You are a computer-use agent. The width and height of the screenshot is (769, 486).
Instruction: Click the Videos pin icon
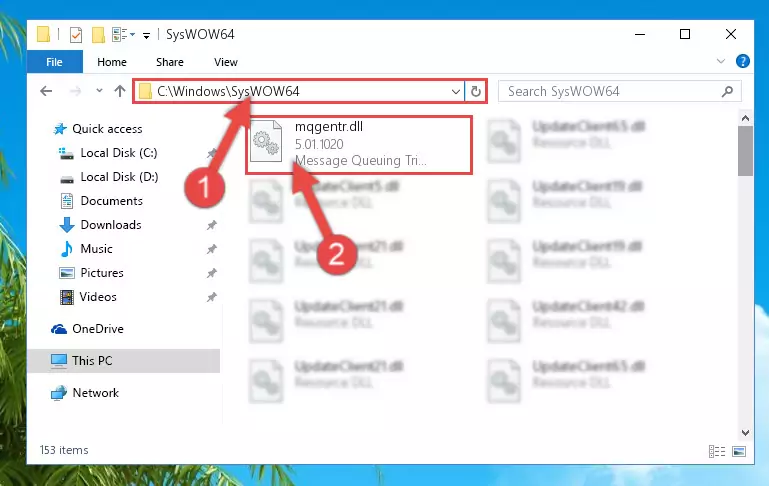(x=211, y=297)
